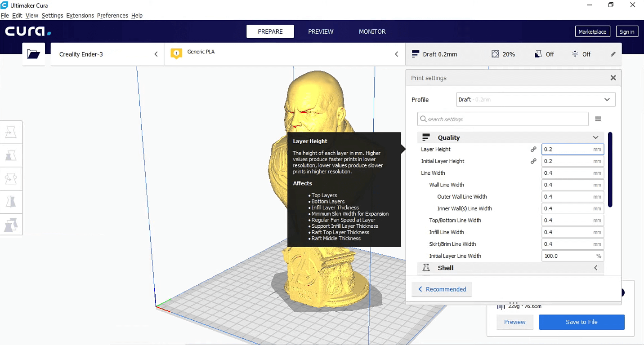Select the Rotate tool in left toolbar
Image resolution: width=644 pixels, height=345 pixels.
point(11,178)
